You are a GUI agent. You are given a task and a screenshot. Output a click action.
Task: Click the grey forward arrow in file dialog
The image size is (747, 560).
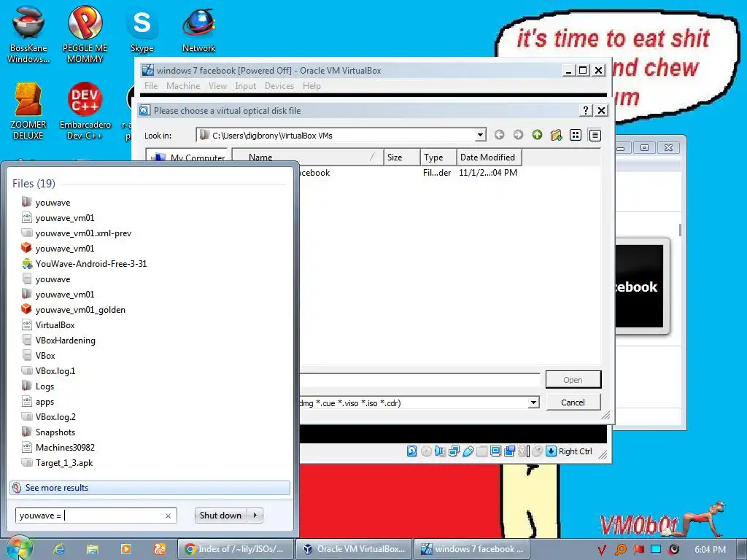coord(518,135)
